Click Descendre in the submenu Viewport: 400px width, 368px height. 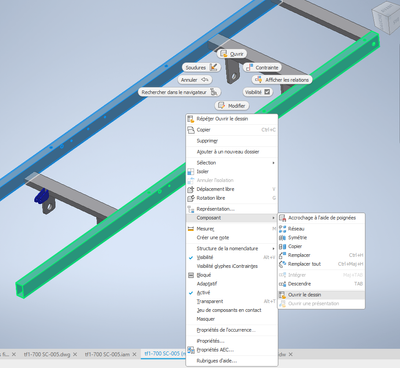click(x=321, y=284)
